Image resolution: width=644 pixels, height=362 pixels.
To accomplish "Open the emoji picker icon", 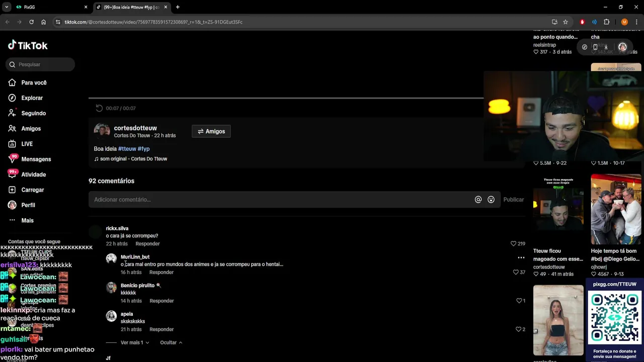I will click(x=491, y=200).
